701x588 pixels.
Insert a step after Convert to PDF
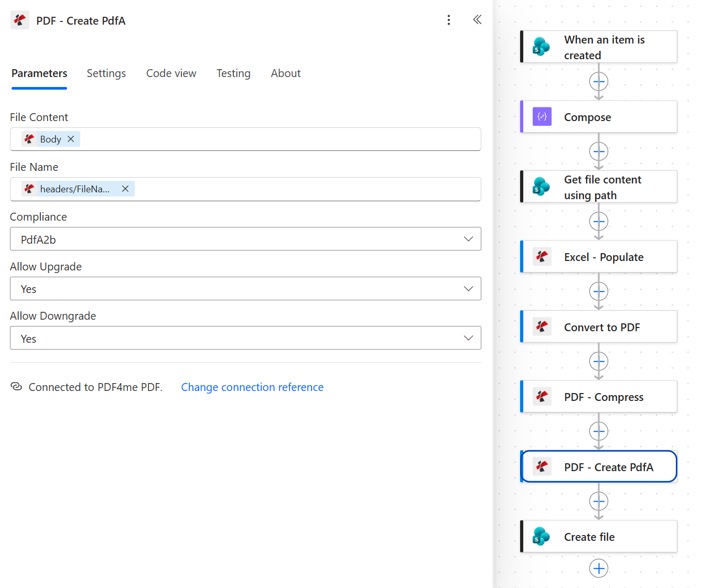click(x=599, y=361)
